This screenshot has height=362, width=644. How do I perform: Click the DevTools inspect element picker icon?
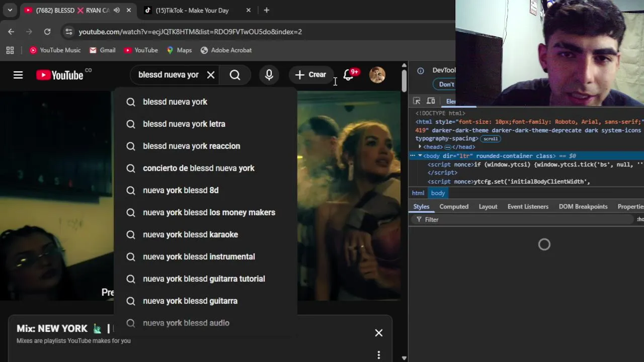point(417,101)
